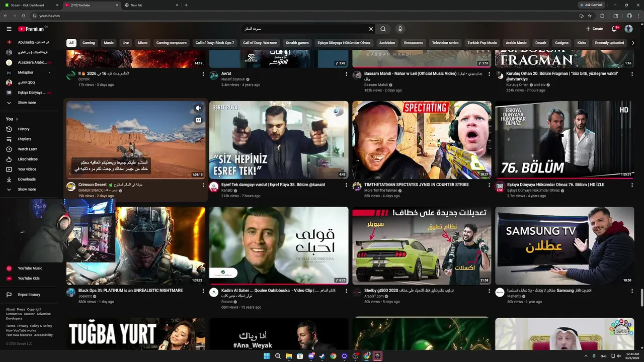Open the account avatar menu

pyautogui.click(x=628, y=29)
